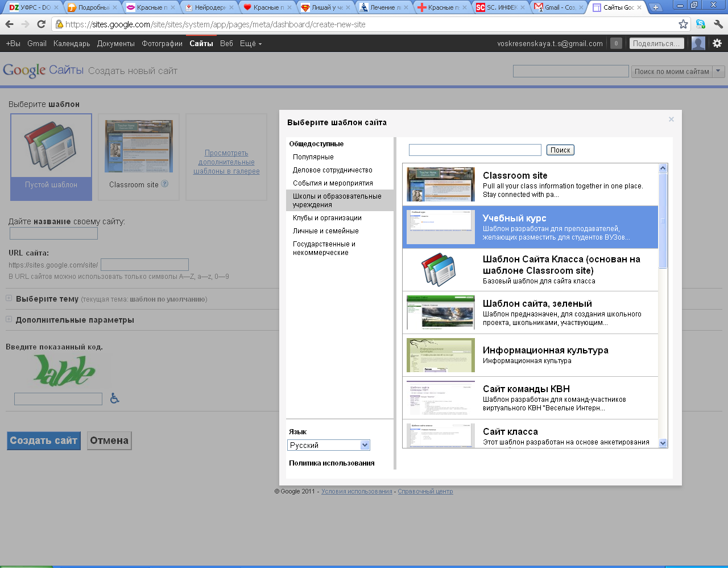Click the browser Back arrow

point(9,24)
